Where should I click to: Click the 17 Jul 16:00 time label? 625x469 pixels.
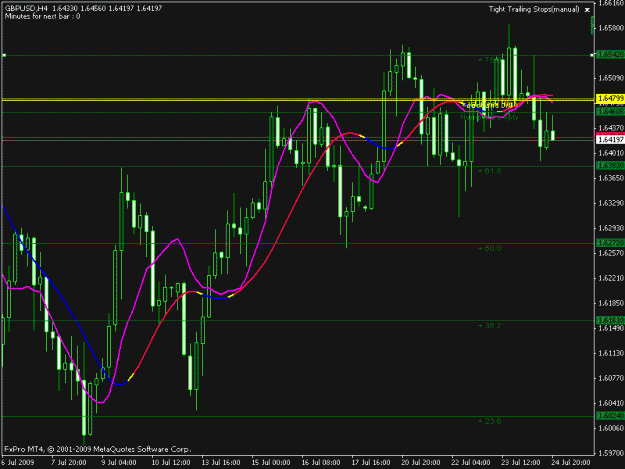[x=371, y=463]
